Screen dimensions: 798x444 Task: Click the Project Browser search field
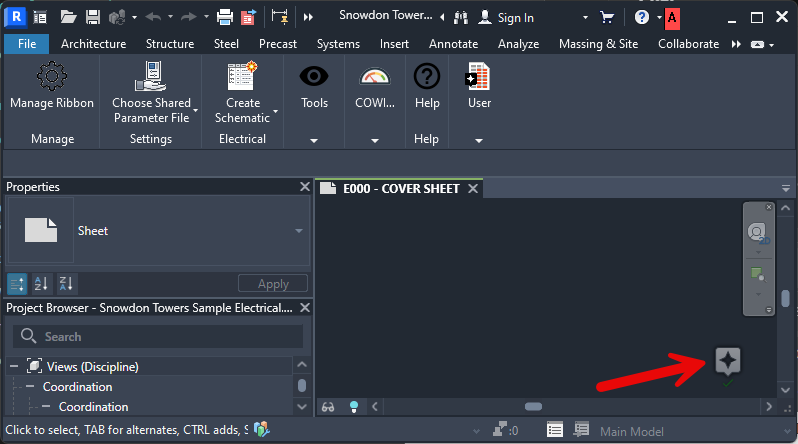tap(160, 337)
